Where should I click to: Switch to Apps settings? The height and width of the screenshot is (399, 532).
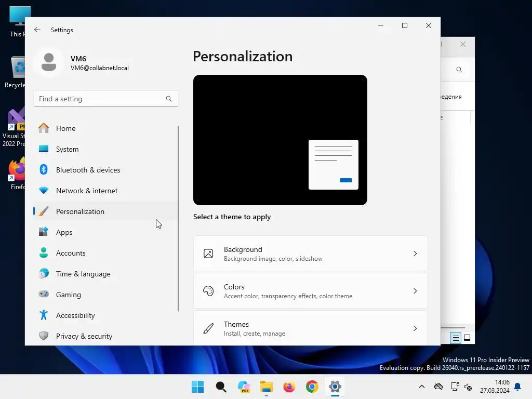(x=105, y=232)
